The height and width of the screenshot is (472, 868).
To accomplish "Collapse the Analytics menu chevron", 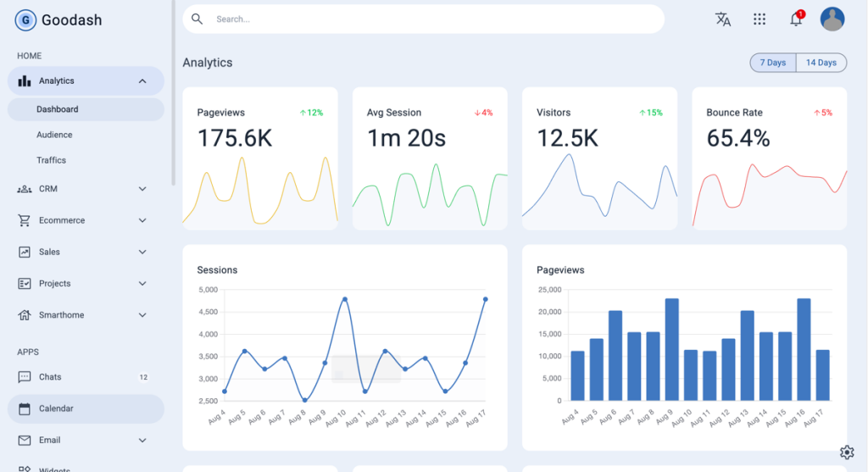I will pyautogui.click(x=142, y=81).
